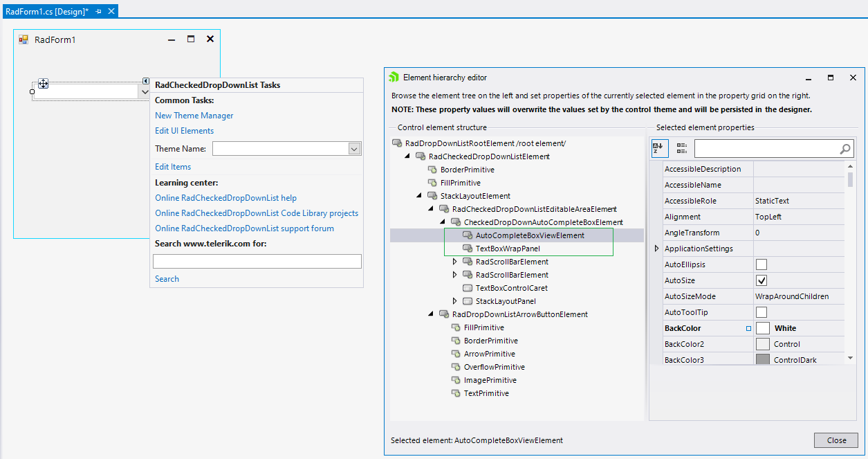This screenshot has width=868, height=459.
Task: Open the Edit UI Elements link
Action: pos(185,131)
